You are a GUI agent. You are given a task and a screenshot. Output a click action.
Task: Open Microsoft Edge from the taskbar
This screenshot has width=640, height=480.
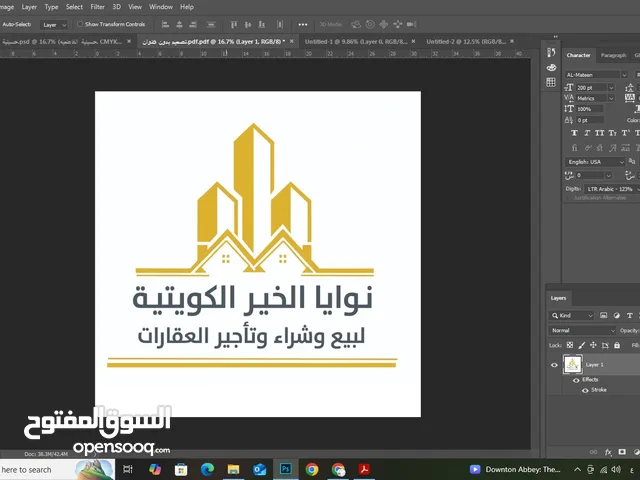pos(207,469)
